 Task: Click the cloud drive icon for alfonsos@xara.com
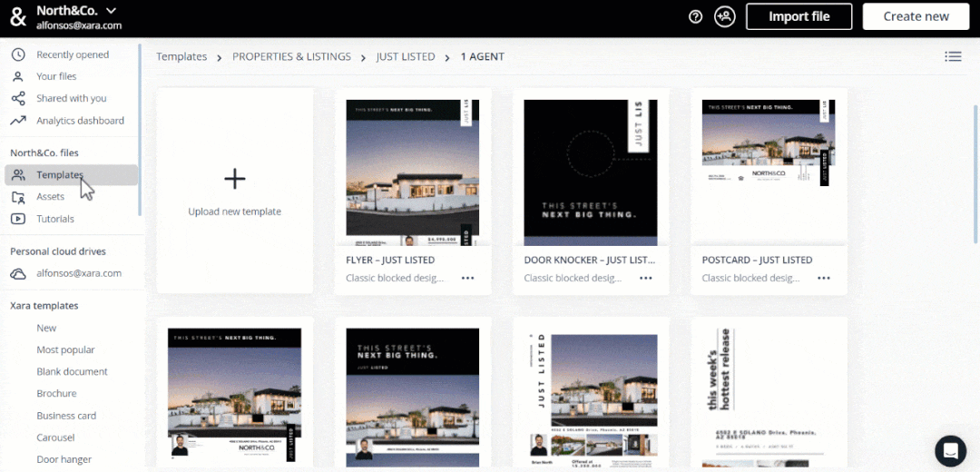[18, 273]
